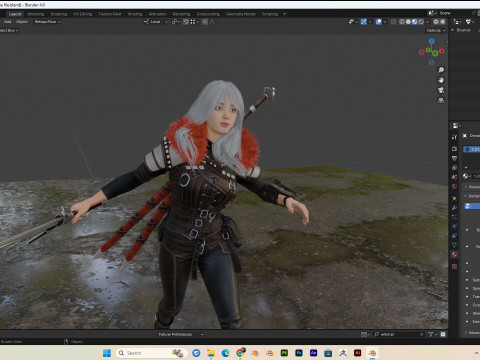
Task: Open the Sculpting workspace tab
Action: click(x=59, y=14)
